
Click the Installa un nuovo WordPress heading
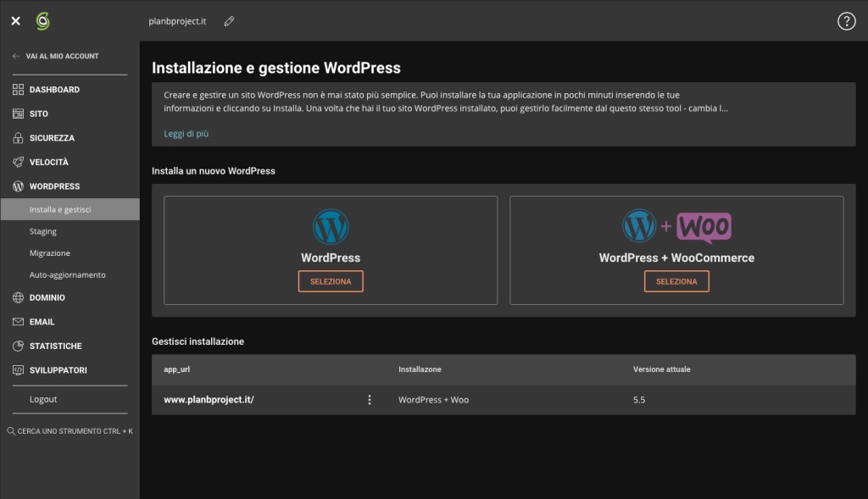[x=213, y=171]
